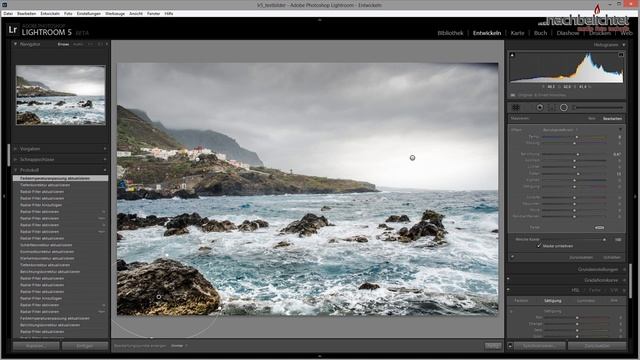Open the Einstellungen menu
Image resolution: width=640 pixels, height=360 pixels.
pyautogui.click(x=89, y=13)
